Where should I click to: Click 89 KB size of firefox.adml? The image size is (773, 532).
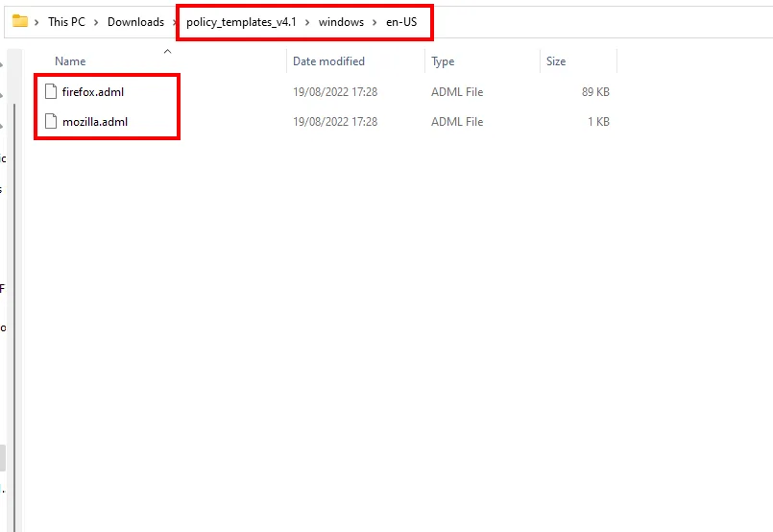point(595,91)
